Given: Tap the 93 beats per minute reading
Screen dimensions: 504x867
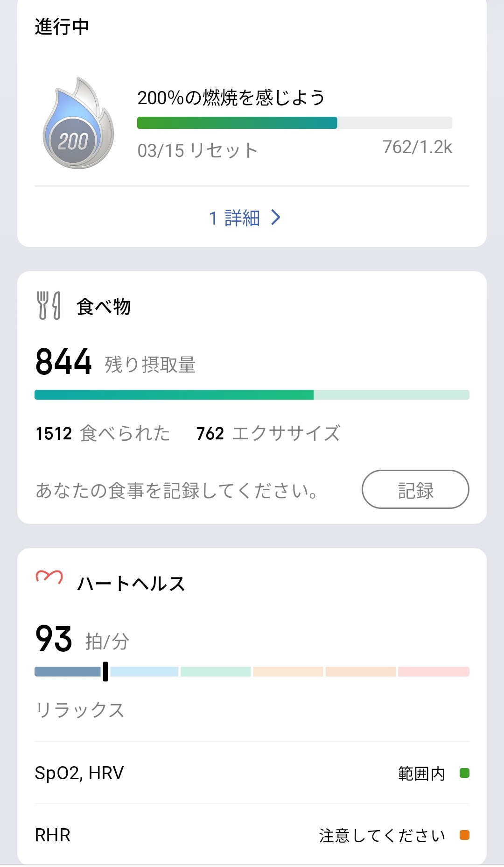Looking at the screenshot, I should [x=54, y=639].
